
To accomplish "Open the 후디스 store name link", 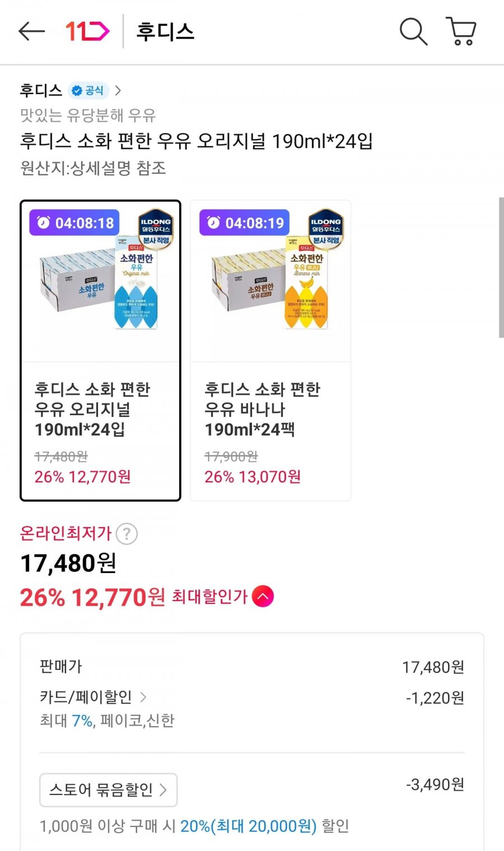I will pyautogui.click(x=41, y=91).
